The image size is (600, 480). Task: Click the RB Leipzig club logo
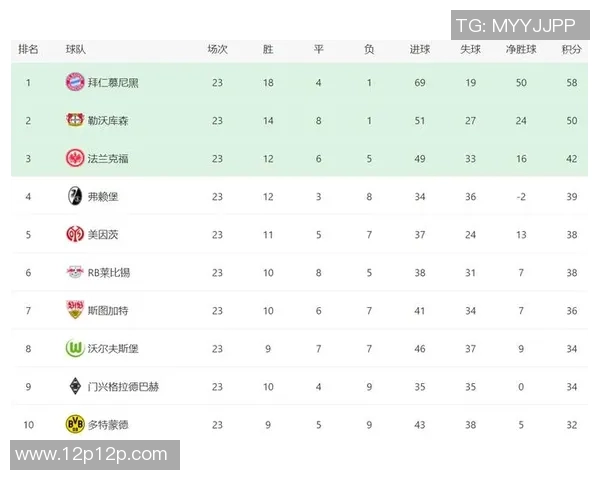pyautogui.click(x=74, y=272)
